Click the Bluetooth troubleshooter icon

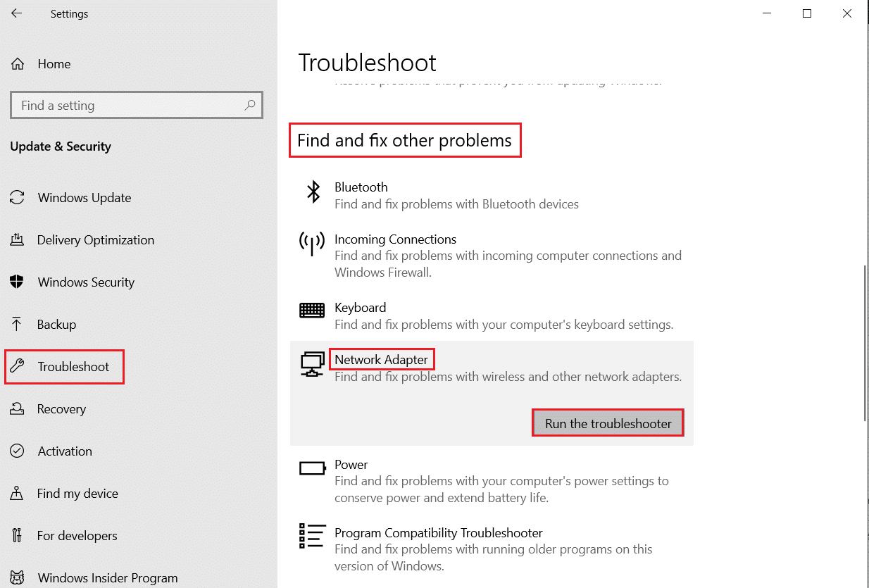click(x=312, y=192)
